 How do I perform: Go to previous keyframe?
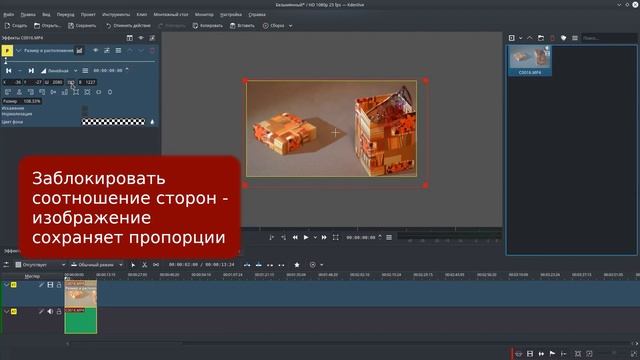pyautogui.click(x=9, y=71)
